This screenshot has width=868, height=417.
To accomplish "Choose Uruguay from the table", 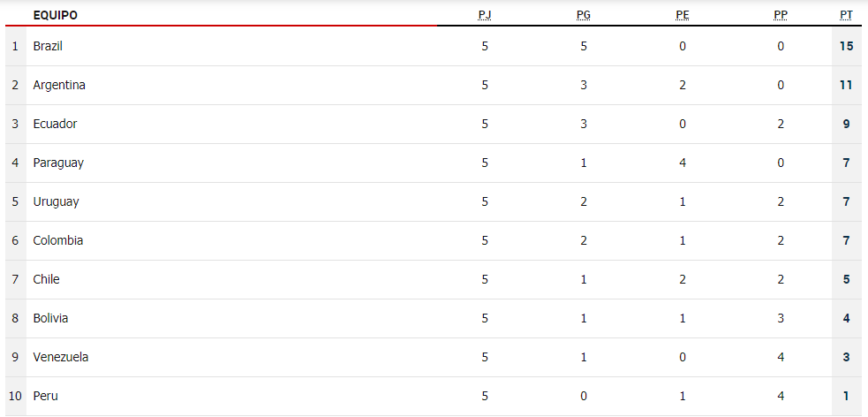I will pyautogui.click(x=56, y=201).
